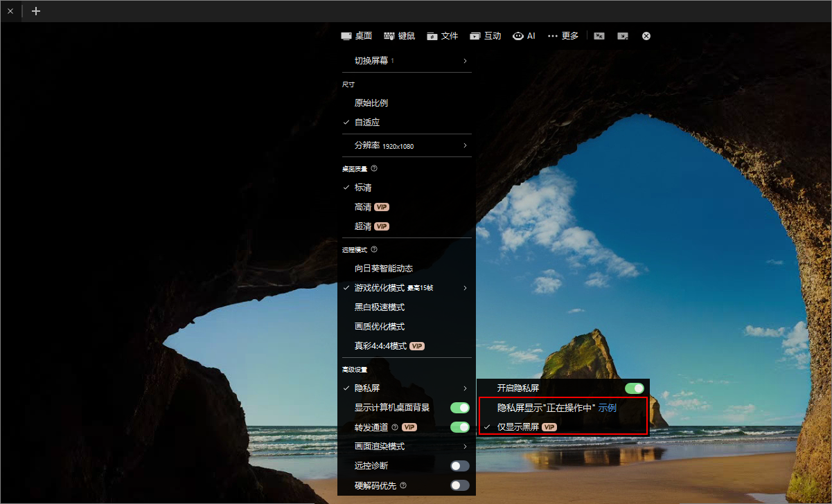This screenshot has height=504, width=832.
Task: Expand the 切换屏幕 submenu
Action: [x=406, y=61]
